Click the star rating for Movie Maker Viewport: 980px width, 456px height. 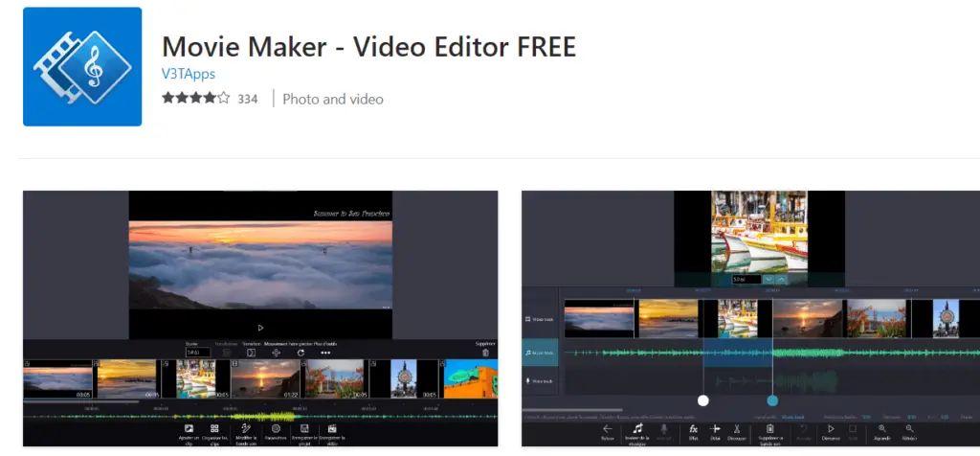195,98
